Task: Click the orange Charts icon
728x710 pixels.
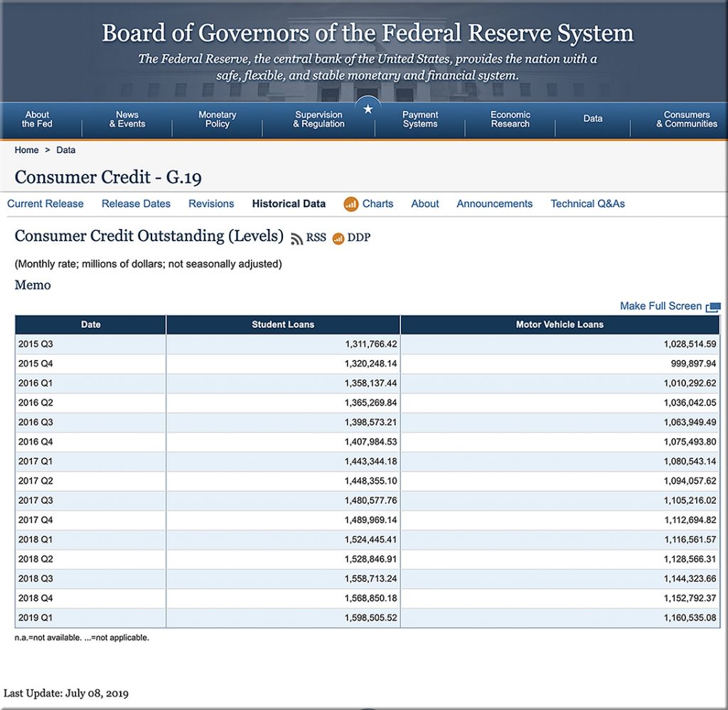Action: [x=351, y=204]
